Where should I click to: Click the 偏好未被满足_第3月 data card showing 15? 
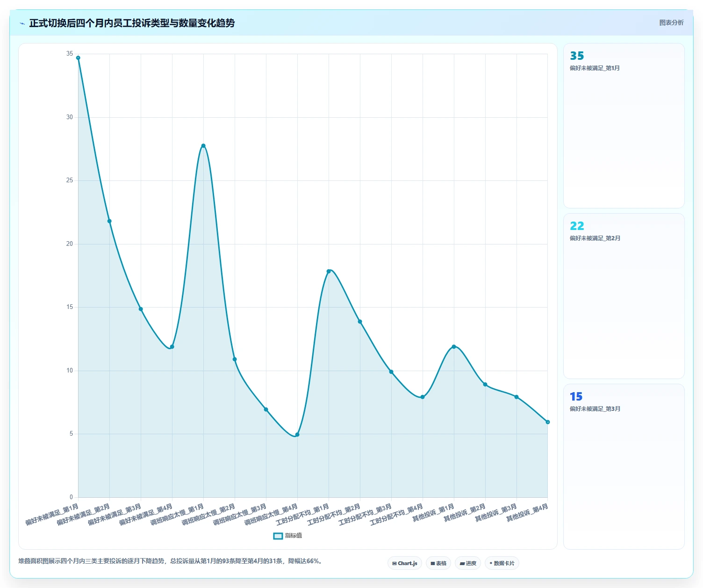point(624,466)
